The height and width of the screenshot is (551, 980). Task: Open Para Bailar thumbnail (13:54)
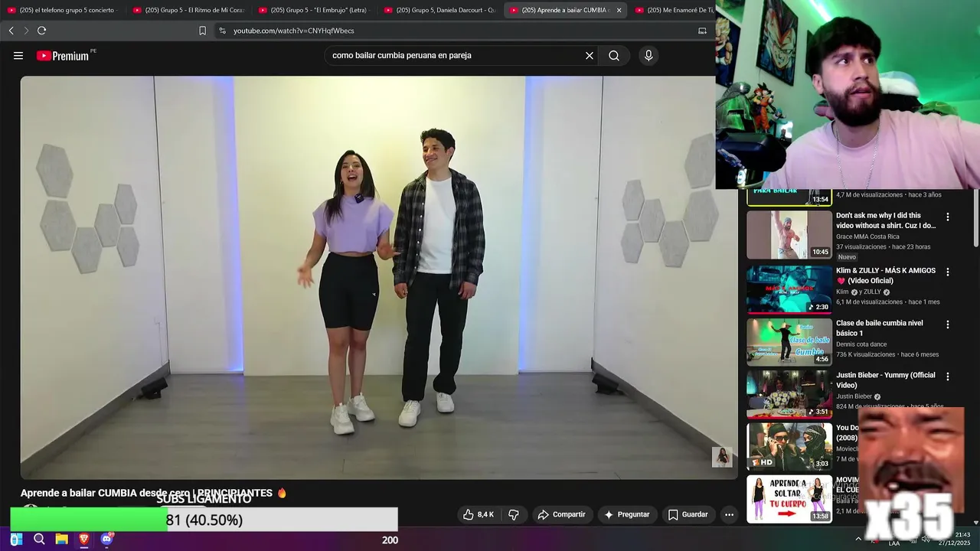click(789, 197)
